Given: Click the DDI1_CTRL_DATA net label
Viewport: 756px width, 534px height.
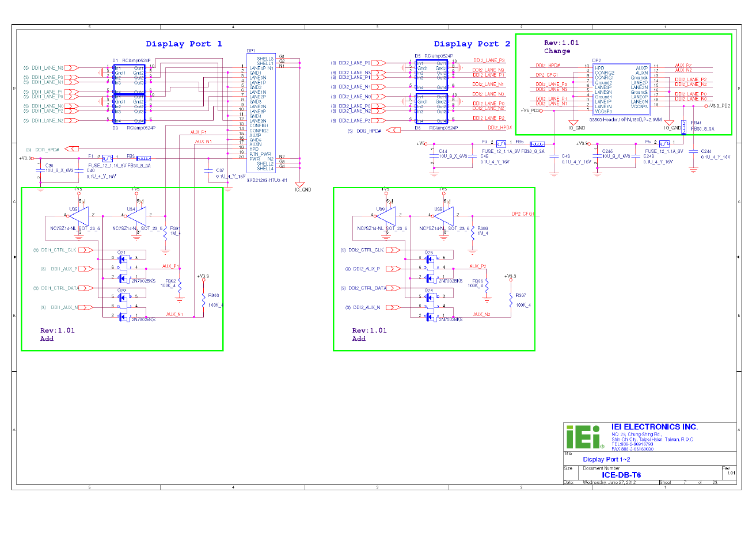Looking at the screenshot, I should (x=60, y=288).
